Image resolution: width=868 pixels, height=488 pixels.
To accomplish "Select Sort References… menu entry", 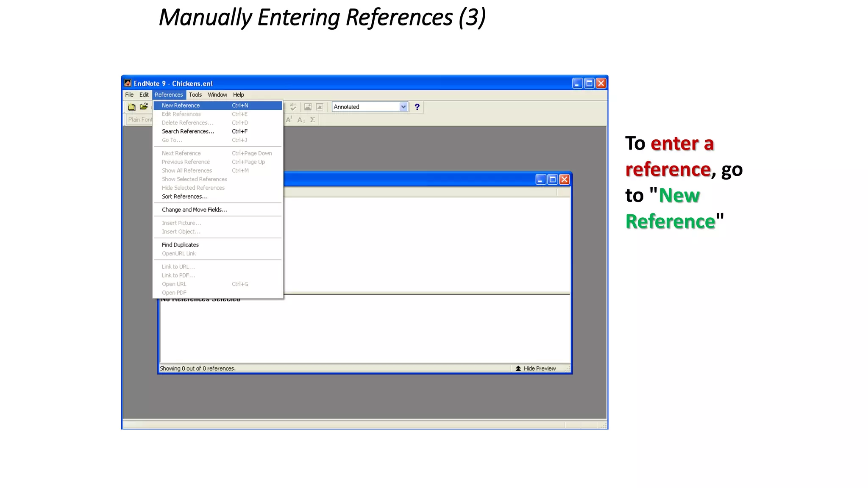I will click(x=218, y=197).
